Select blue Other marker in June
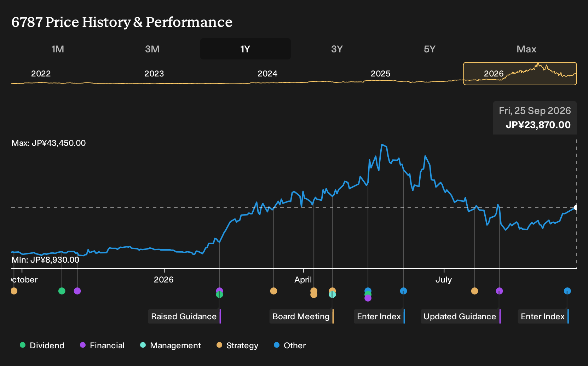The width and height of the screenshot is (588, 366). (403, 291)
